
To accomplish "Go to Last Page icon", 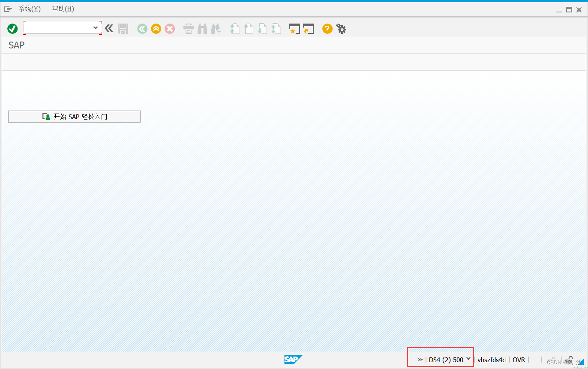I will tap(276, 29).
